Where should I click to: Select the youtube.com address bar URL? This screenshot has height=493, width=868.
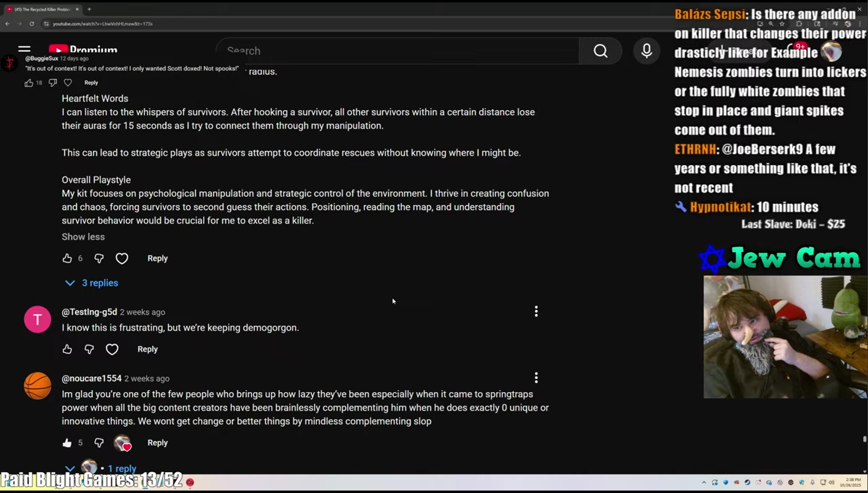(103, 24)
